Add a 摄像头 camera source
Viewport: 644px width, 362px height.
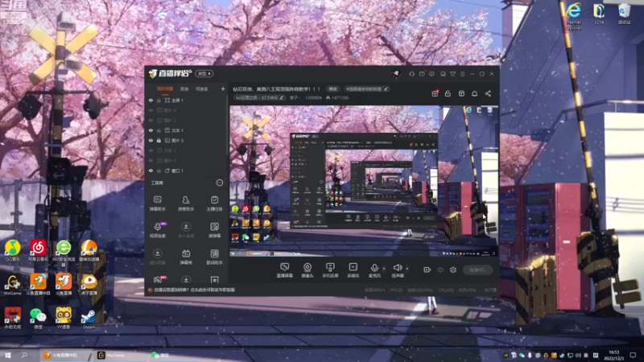(308, 270)
